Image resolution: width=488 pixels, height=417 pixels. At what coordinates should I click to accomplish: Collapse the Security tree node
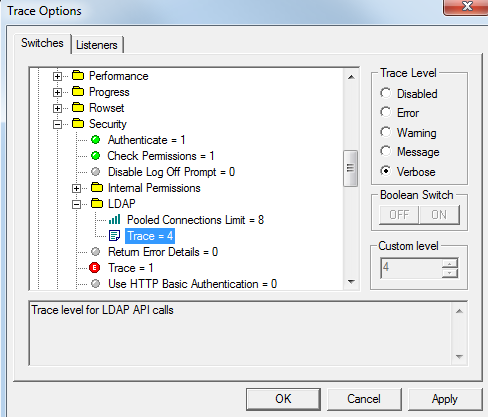click(x=57, y=124)
